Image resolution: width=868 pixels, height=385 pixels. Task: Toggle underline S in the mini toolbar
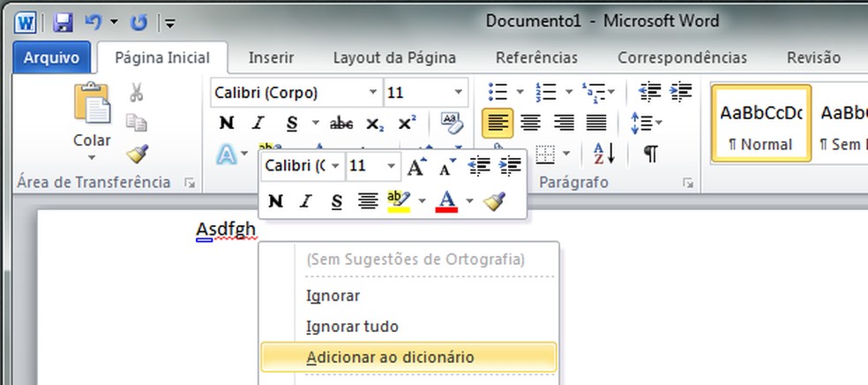[x=337, y=202]
